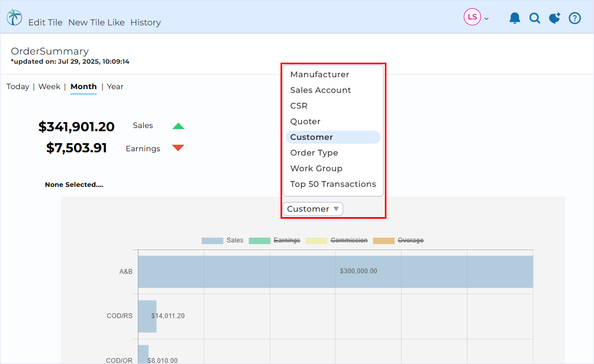594x364 pixels.
Task: Choose Quoter from the grouping list
Action: pos(333,122)
